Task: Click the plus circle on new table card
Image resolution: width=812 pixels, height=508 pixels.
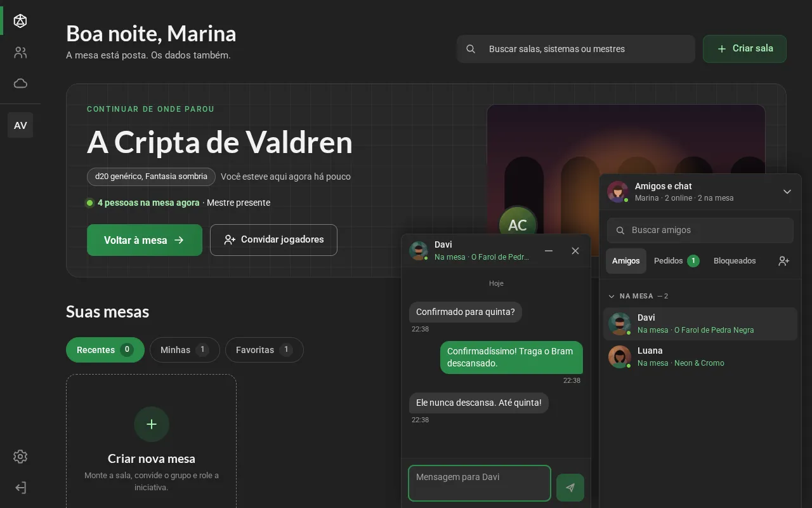Action: [x=152, y=424]
